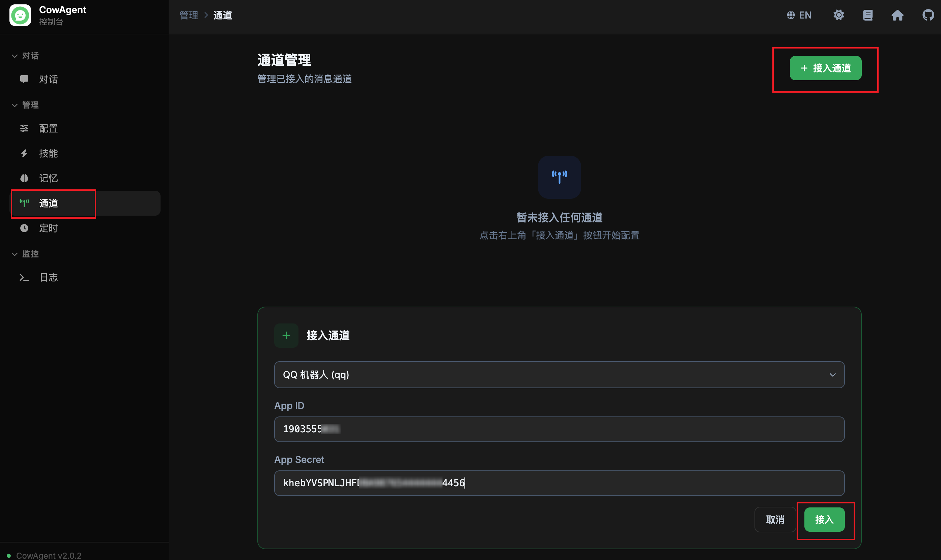Open the home page icon
941x560 pixels.
897,15
